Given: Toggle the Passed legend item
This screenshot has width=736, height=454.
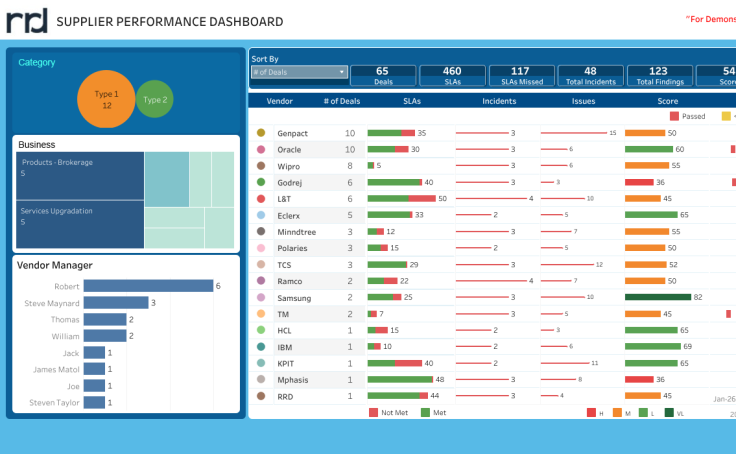Looking at the screenshot, I should (x=674, y=116).
